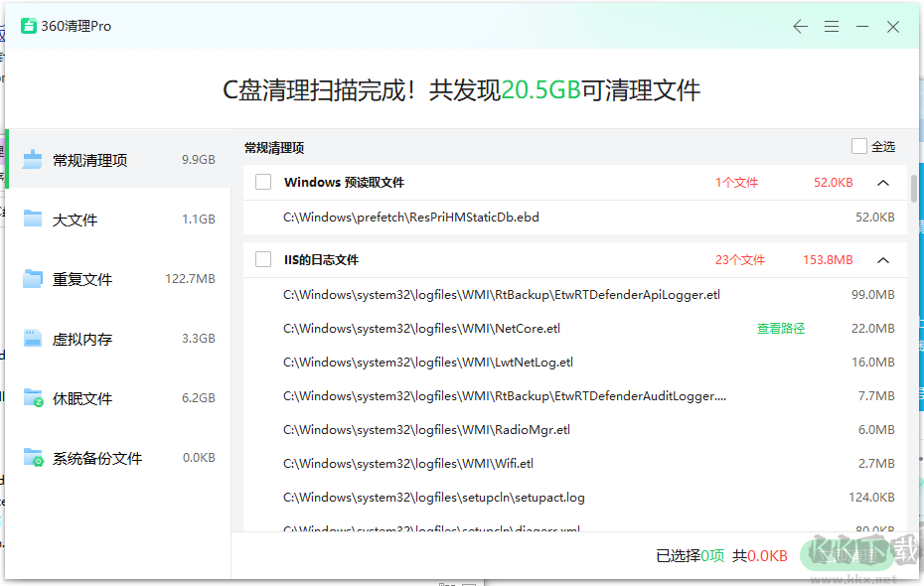This screenshot has height=586, width=924.
Task: Click the 常规清理项 section header
Action: [x=274, y=148]
